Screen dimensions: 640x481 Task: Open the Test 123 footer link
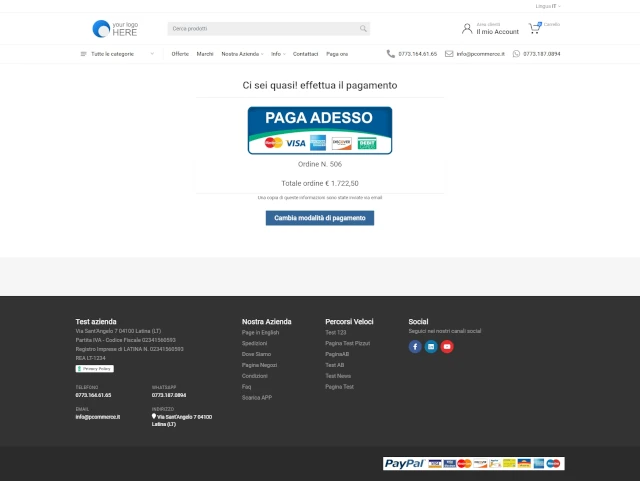(336, 332)
